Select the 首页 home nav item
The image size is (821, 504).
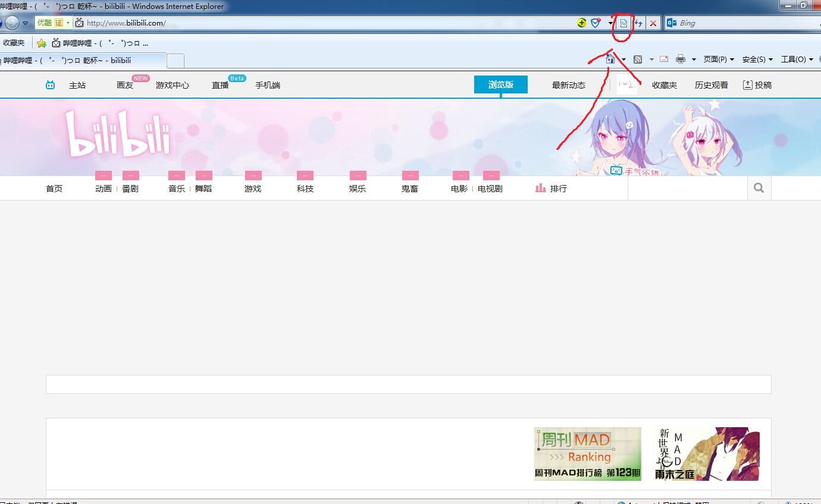(54, 189)
